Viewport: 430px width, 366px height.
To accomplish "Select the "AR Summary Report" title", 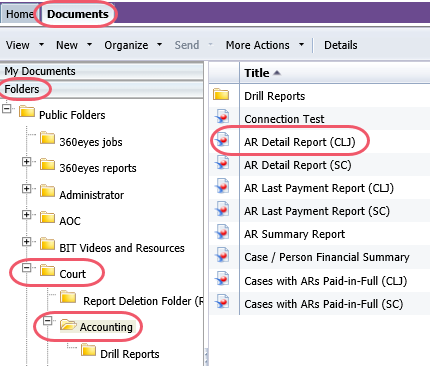I will tap(294, 234).
